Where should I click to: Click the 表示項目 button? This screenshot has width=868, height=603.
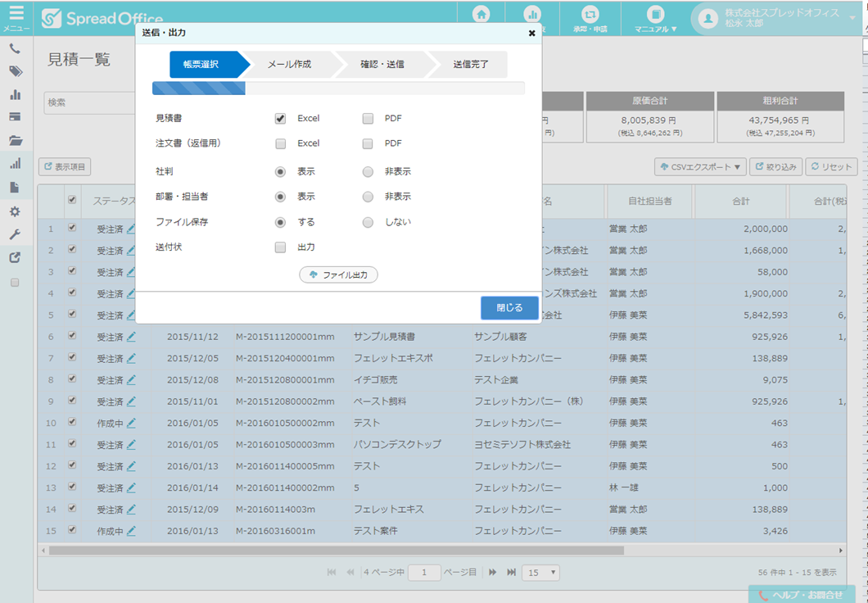pos(65,166)
